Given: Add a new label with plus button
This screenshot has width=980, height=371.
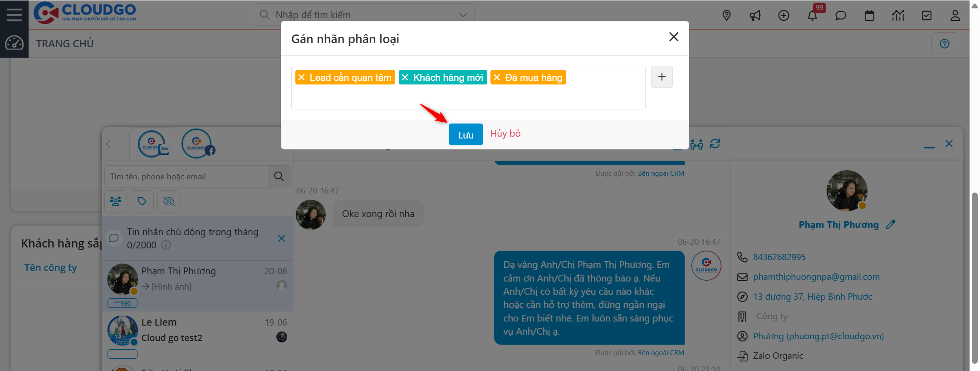Looking at the screenshot, I should tap(662, 77).
